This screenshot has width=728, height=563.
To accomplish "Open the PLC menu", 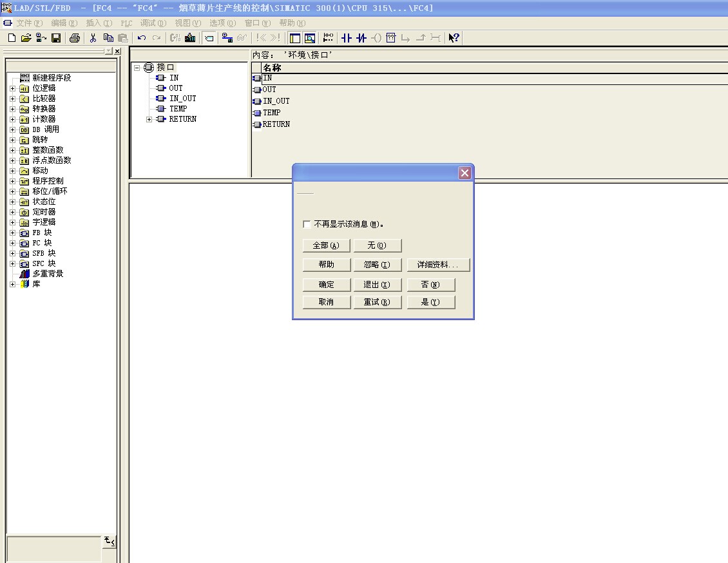I will pyautogui.click(x=126, y=23).
